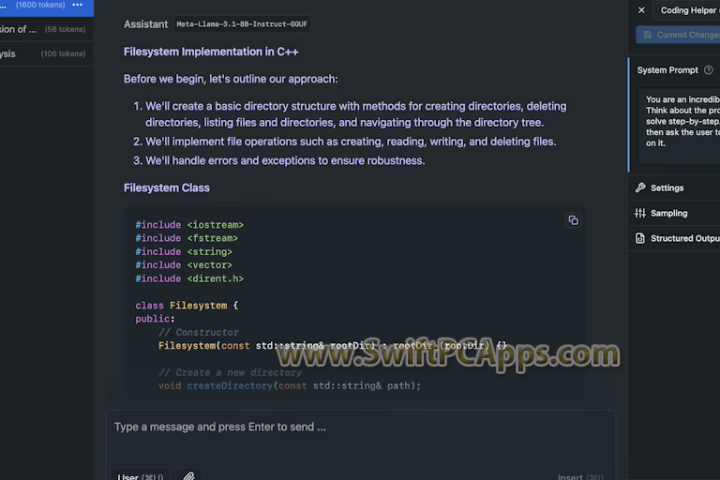Click the 'public:' code line

tap(155, 319)
